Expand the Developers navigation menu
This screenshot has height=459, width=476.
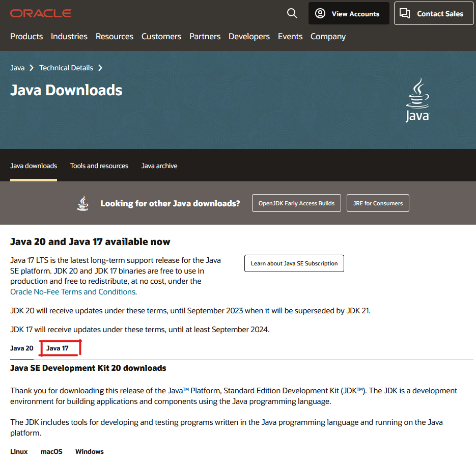(249, 37)
